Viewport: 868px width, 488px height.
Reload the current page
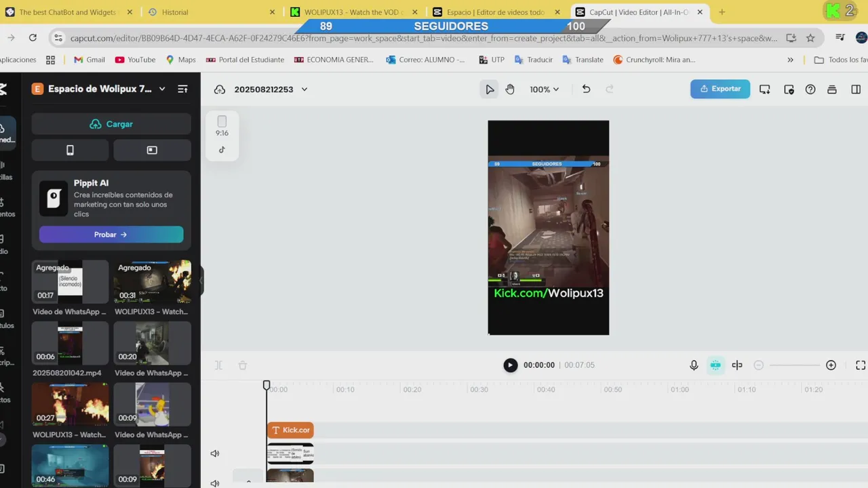click(33, 38)
